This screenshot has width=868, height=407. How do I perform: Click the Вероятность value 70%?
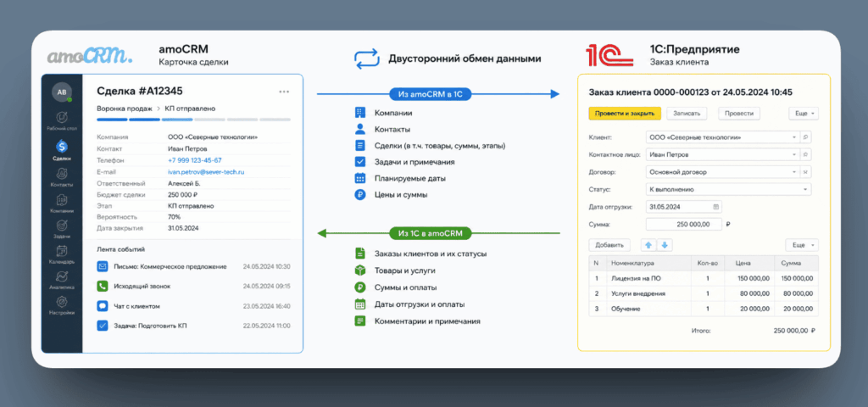(x=174, y=217)
